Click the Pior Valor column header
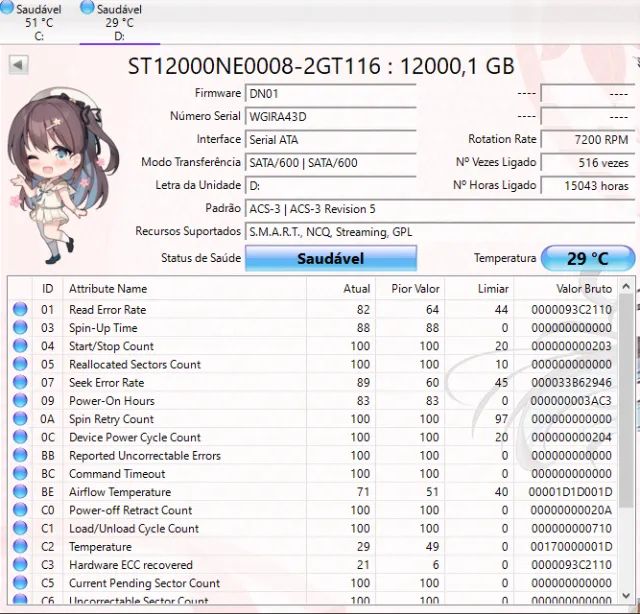Viewport: 640px width, 614px height. click(x=410, y=289)
